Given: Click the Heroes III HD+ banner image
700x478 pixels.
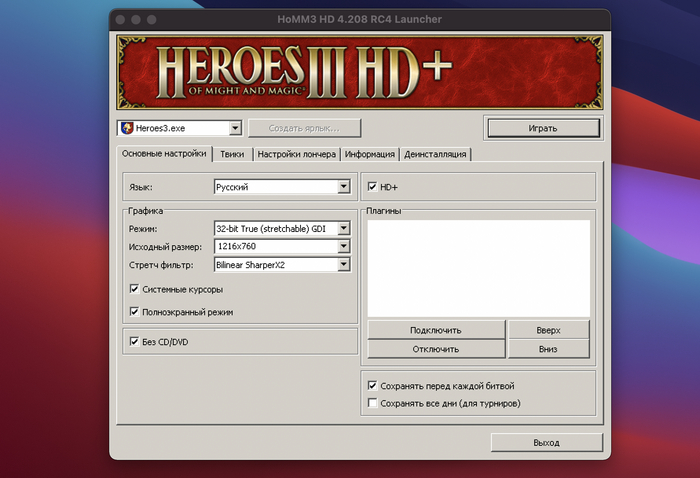Looking at the screenshot, I should pyautogui.click(x=360, y=72).
